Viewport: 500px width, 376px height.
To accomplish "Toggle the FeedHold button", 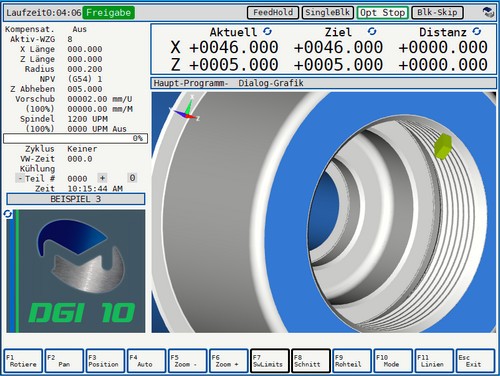I will pos(273,13).
